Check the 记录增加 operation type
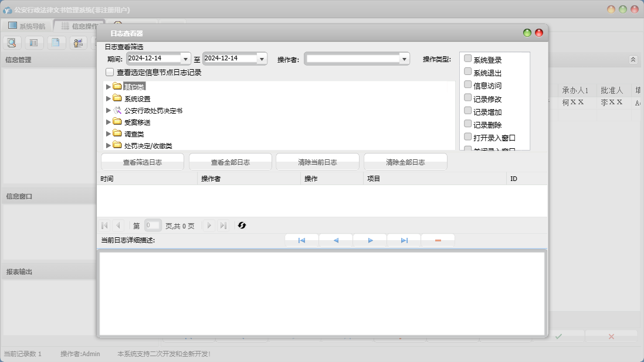 coord(468,111)
